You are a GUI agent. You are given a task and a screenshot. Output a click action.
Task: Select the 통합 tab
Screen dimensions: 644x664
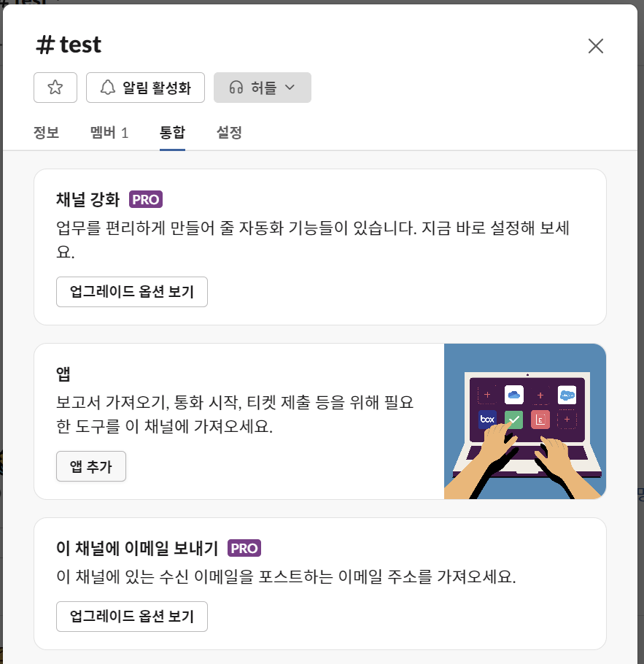172,133
